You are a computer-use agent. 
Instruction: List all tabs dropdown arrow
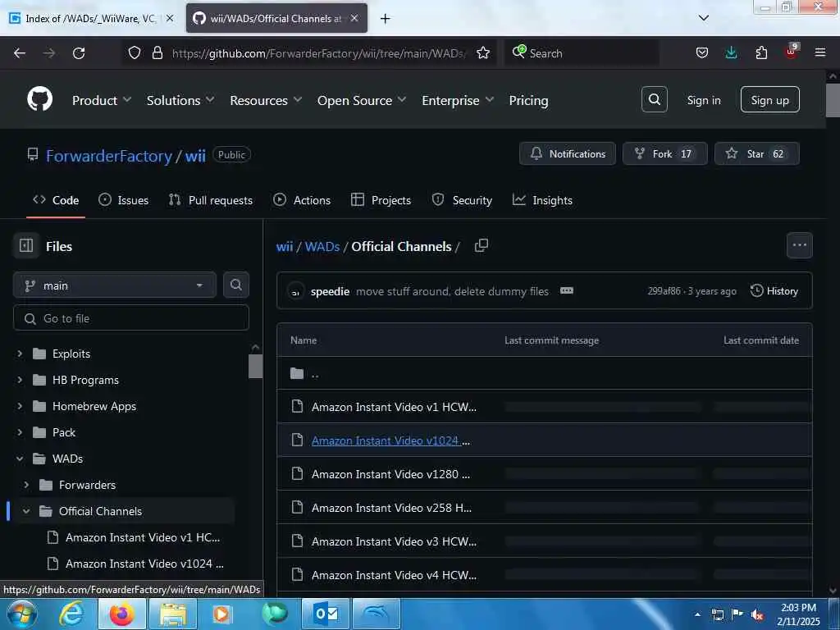pos(703,18)
